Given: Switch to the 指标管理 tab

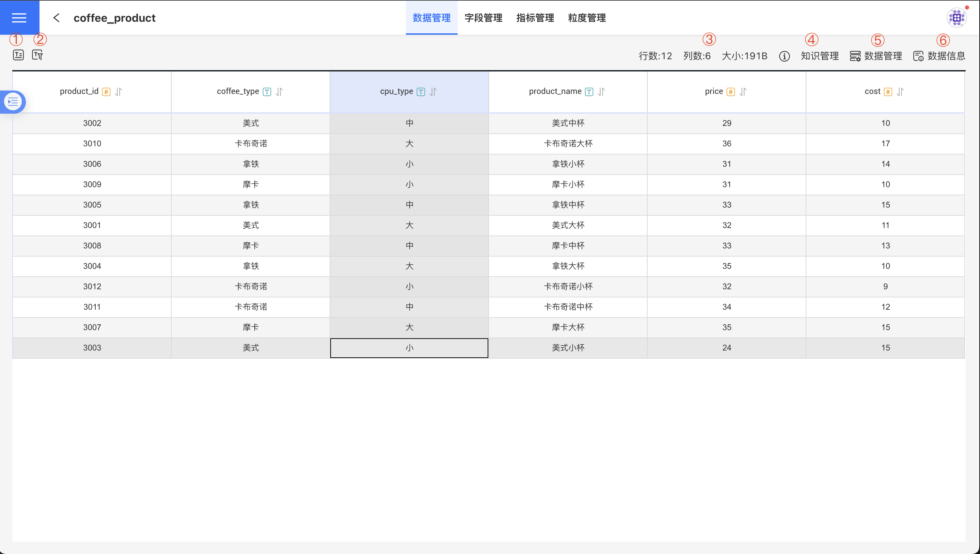Looking at the screenshot, I should coord(535,17).
